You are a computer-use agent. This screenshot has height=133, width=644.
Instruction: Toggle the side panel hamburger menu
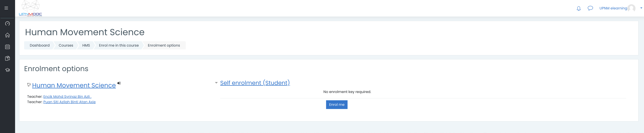tap(7, 8)
